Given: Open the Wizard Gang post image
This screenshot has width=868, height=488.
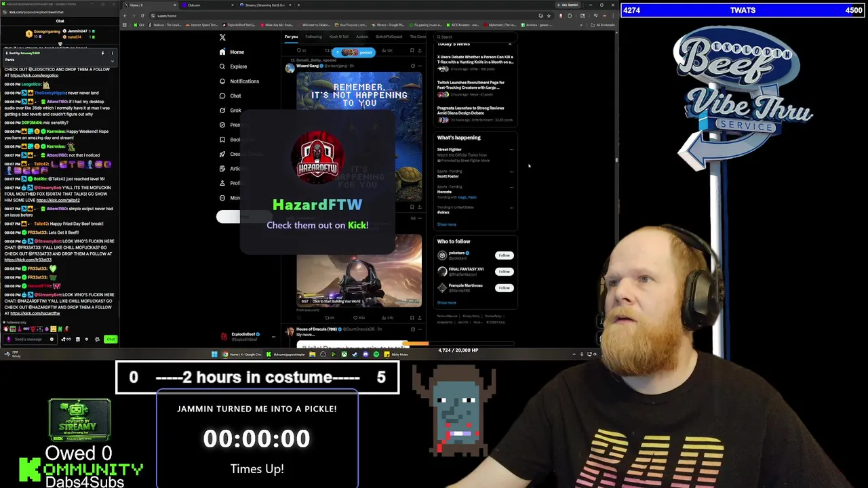Looking at the screenshot, I should point(359,136).
